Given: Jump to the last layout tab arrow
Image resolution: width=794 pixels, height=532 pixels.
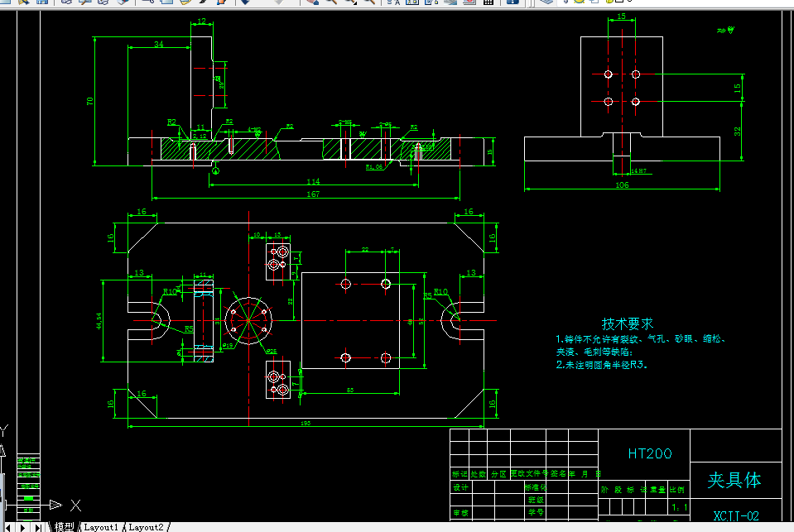Looking at the screenshot, I should 38,527.
